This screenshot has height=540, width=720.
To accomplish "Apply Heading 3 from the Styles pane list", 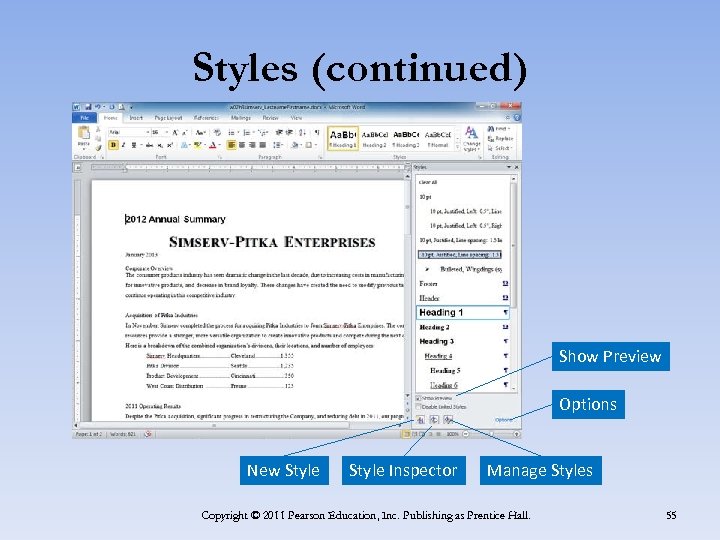I will (x=463, y=342).
